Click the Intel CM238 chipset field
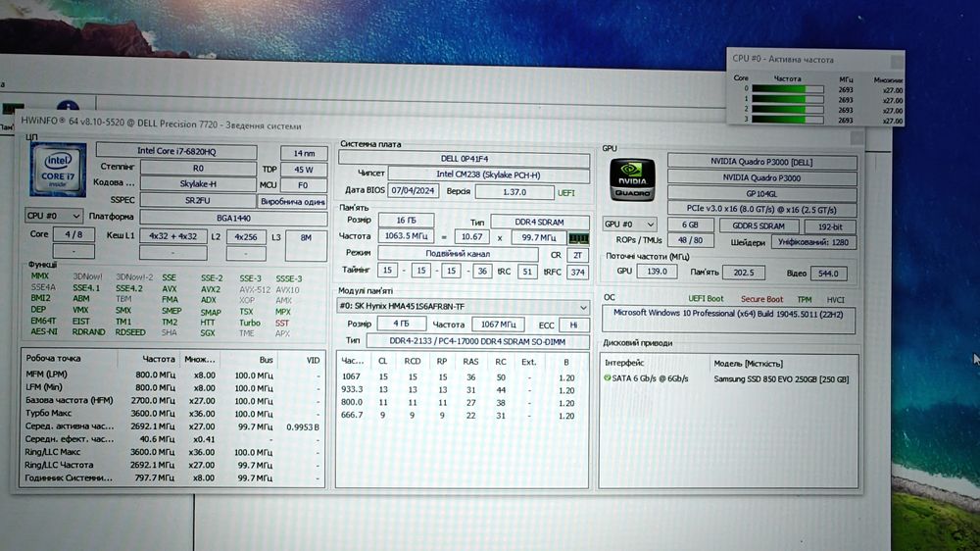 pyautogui.click(x=488, y=175)
